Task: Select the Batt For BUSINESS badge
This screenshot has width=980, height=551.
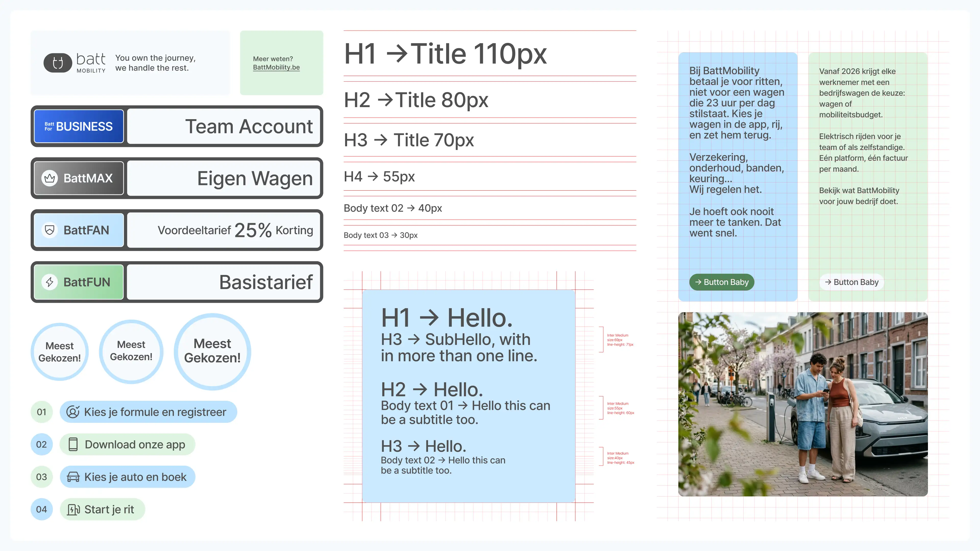Action: pos(79,126)
